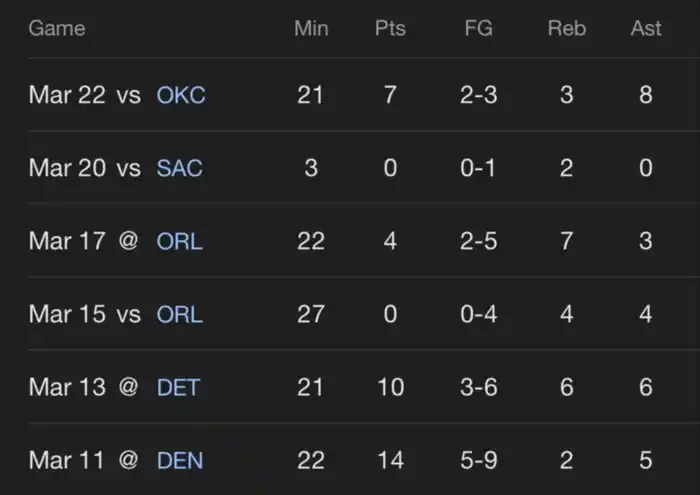Click the 5-9 field goal value
Screen dimensions: 700x495
coord(478,460)
